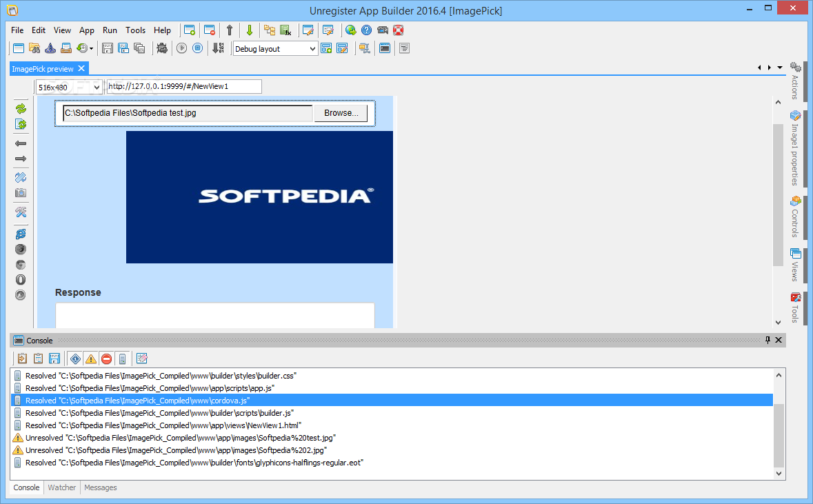This screenshot has width=813, height=504.
Task: Toggle server messages filter in Console
Action: click(122, 359)
